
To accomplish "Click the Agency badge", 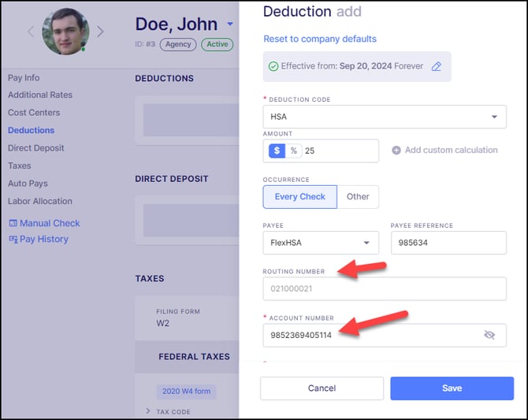I will pos(178,44).
